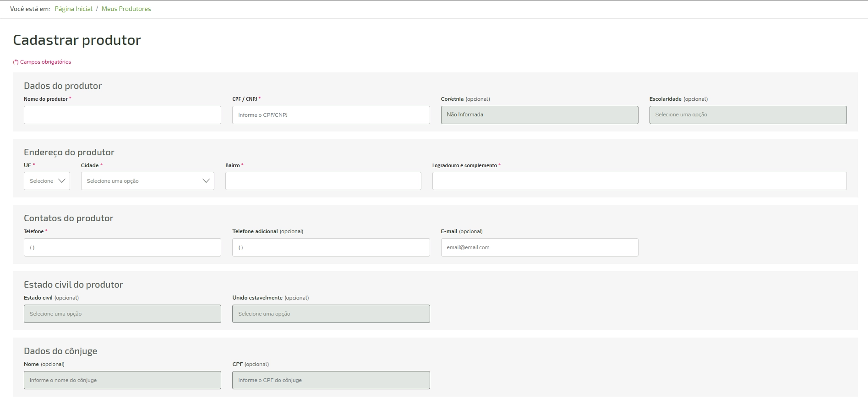Click the Página Inicial breadcrumb link

coord(73,9)
